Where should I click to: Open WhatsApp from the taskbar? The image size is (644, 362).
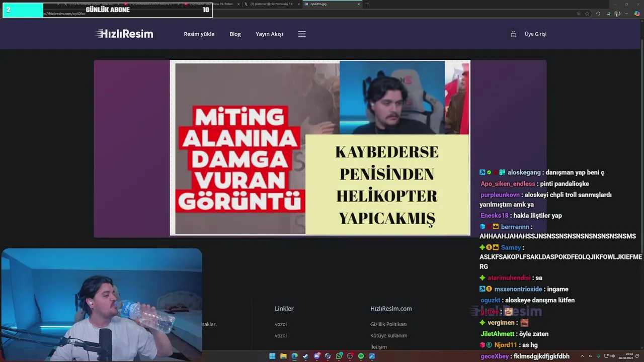(339, 356)
